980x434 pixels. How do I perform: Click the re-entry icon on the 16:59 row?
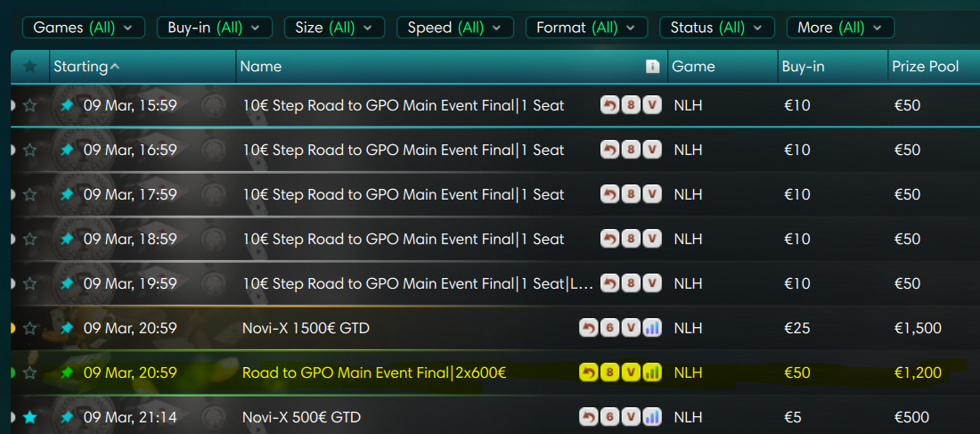click(609, 150)
